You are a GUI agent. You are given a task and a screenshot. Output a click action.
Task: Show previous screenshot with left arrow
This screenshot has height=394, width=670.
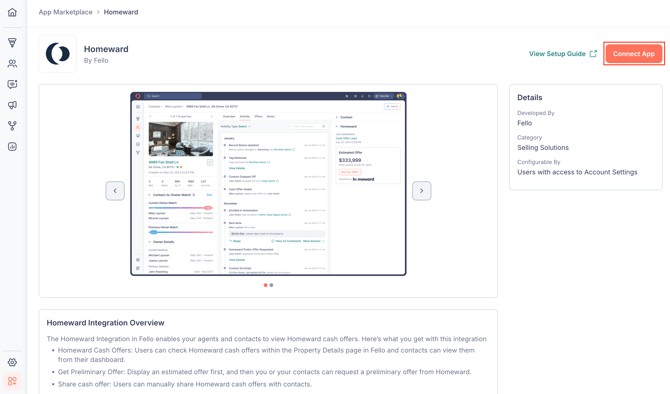[115, 191]
